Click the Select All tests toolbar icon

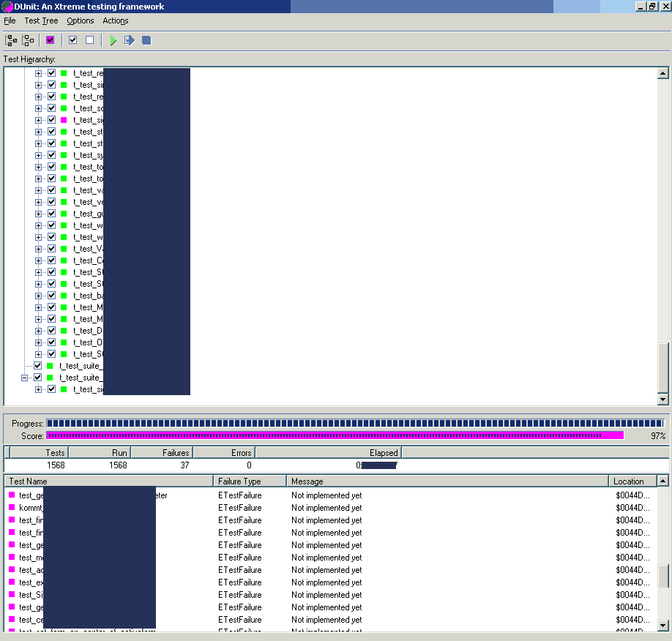tap(11, 40)
